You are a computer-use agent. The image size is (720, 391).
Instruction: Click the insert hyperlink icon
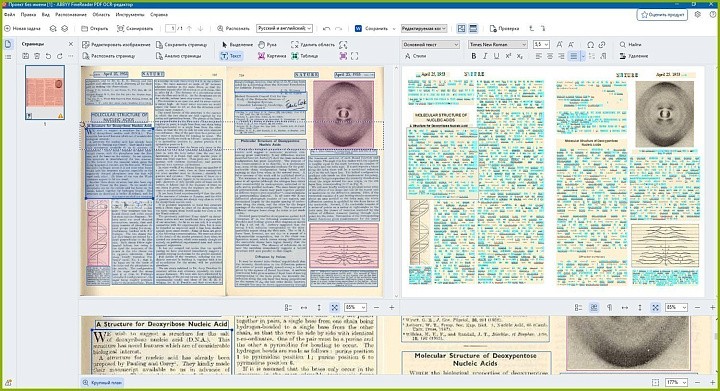coord(602,45)
